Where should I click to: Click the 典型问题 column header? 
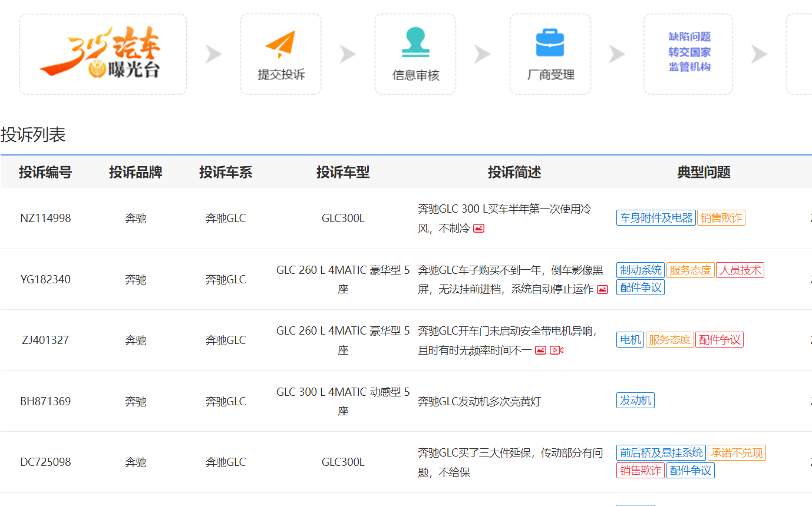point(704,173)
